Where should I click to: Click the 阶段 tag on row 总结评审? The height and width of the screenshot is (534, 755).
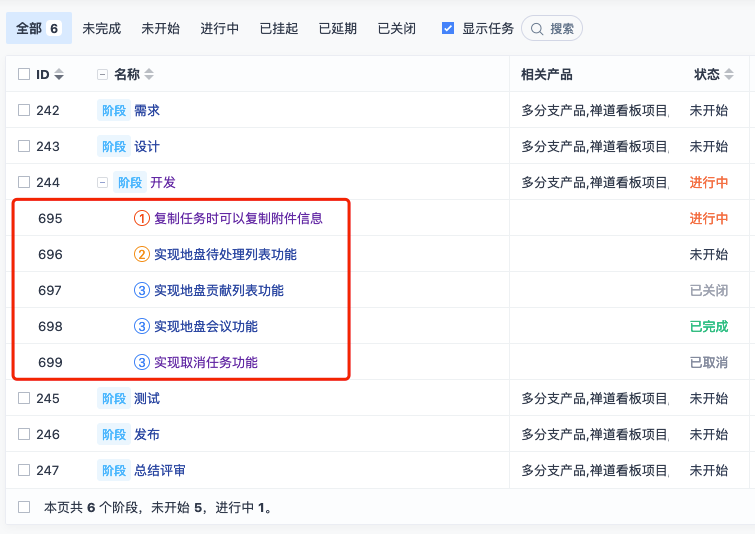[114, 470]
